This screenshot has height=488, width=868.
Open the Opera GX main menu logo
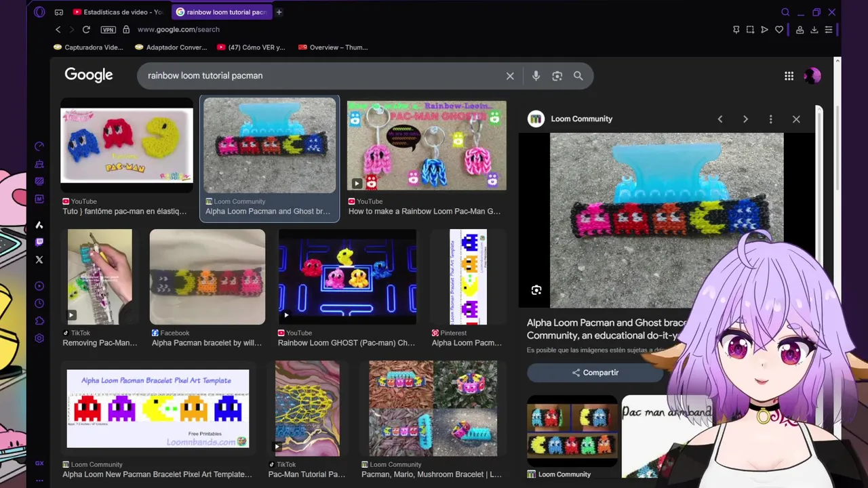click(x=39, y=12)
